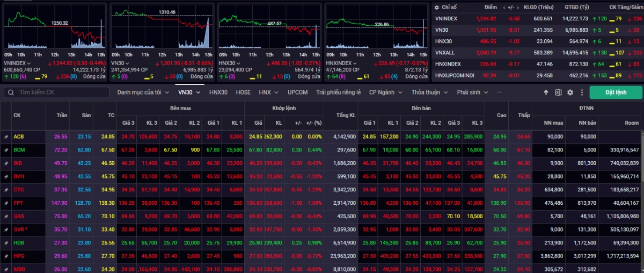The height and width of the screenshot is (273, 644).
Task: Pin the GAS stock row
Action: coord(6,216)
